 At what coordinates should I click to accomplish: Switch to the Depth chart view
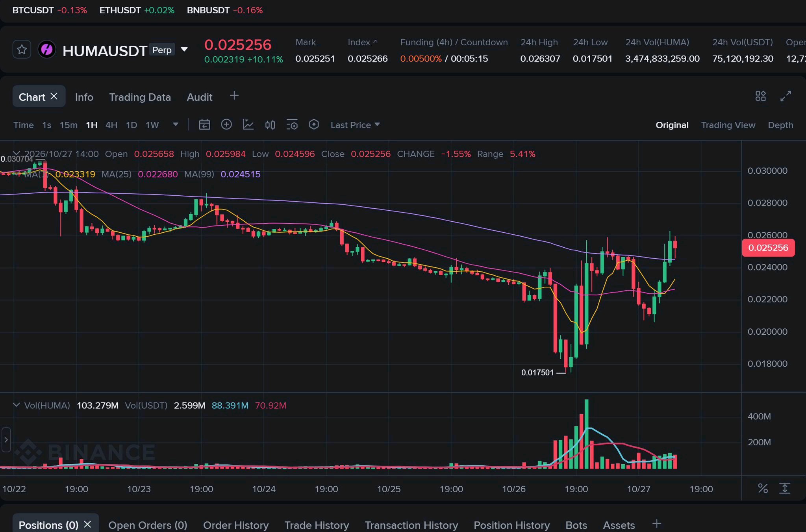780,125
